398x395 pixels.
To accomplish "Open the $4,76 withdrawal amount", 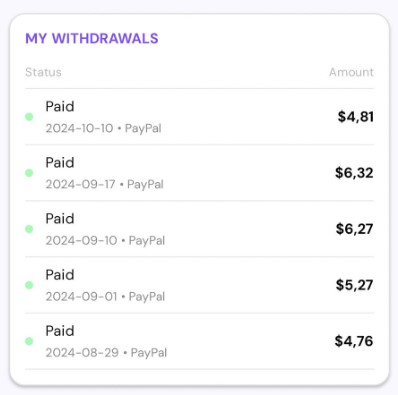I will [354, 341].
